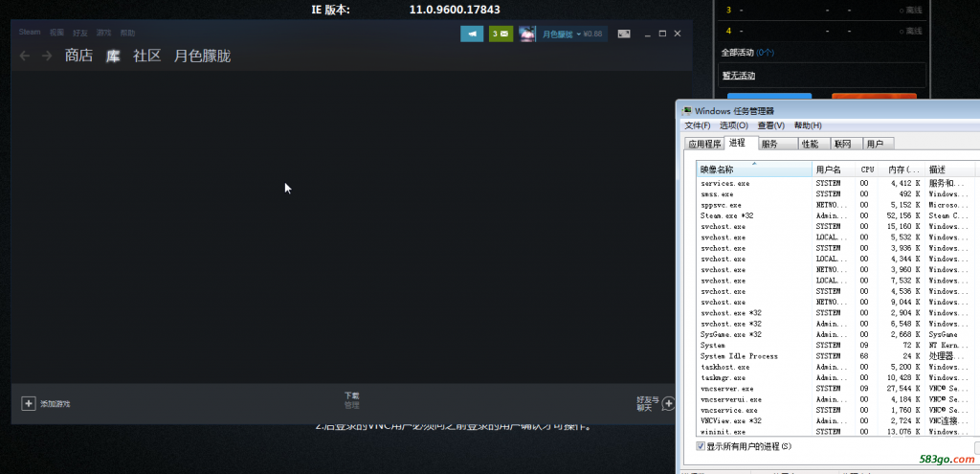Select the System process row using 72 K
Viewport: 980px width, 474px height.
[836, 345]
